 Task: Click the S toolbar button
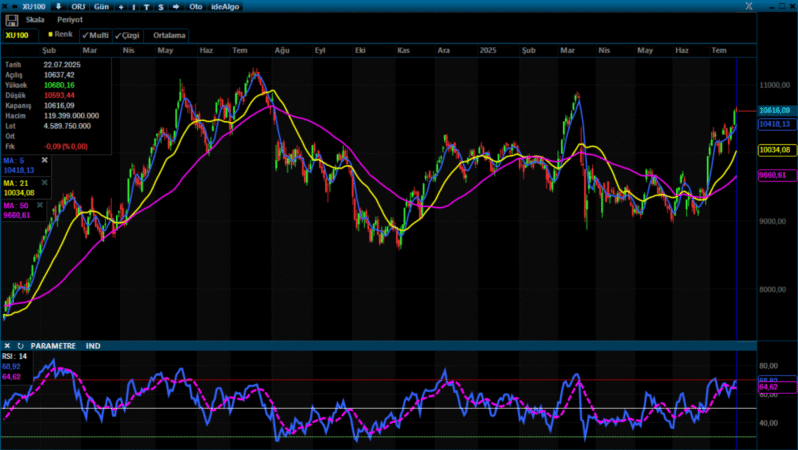(x=161, y=7)
